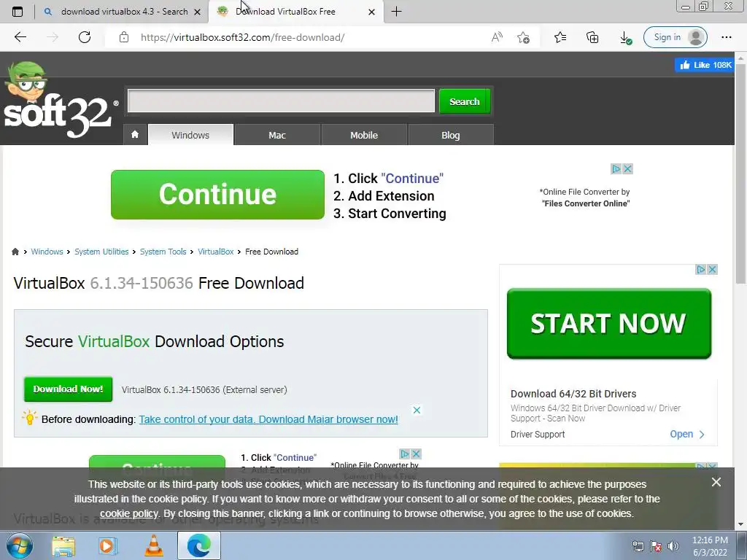The height and width of the screenshot is (560, 747).
Task: Select the Mobile navigation tab
Action: (364, 135)
